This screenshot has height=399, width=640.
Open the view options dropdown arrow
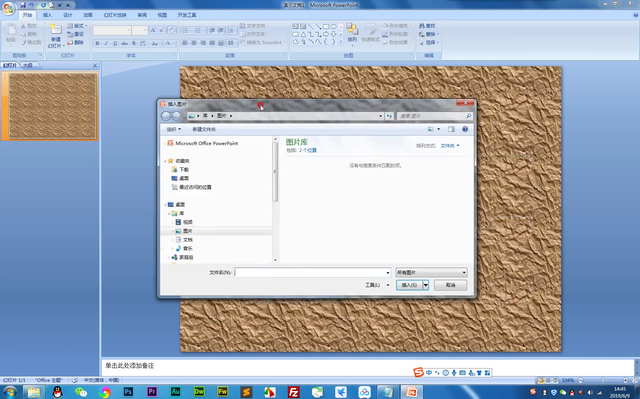point(439,129)
